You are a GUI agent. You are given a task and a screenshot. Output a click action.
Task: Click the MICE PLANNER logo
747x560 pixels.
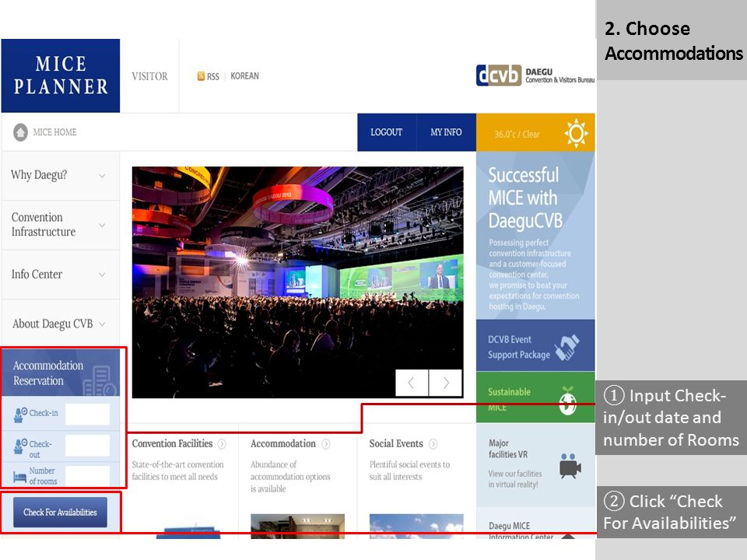(61, 75)
